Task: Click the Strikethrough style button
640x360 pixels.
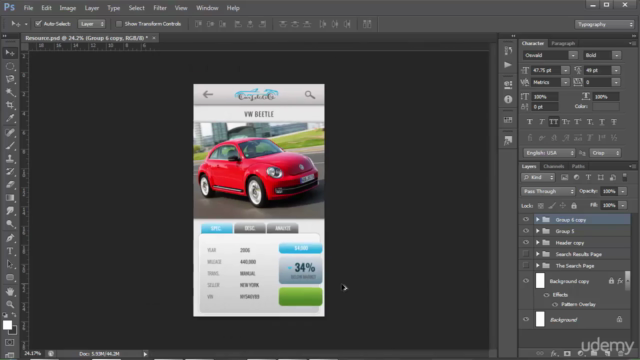Action: coord(614,122)
